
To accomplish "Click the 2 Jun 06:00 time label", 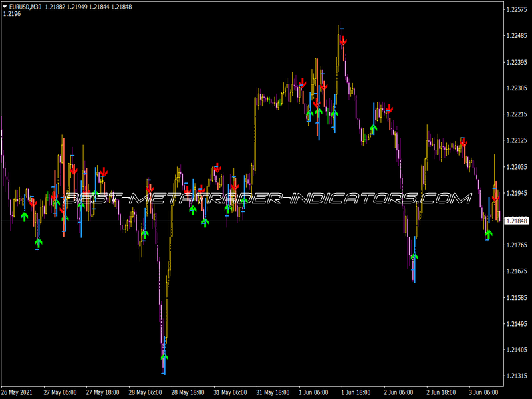I will click(x=398, y=392).
